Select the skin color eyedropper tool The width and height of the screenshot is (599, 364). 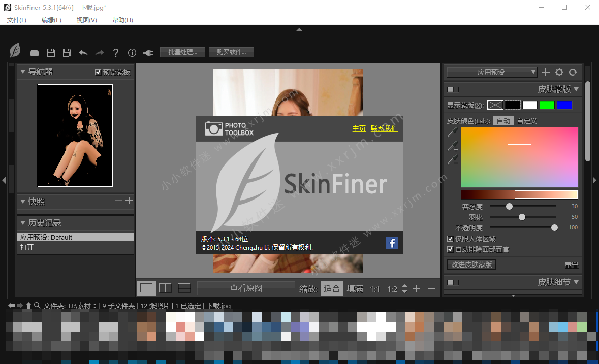click(x=452, y=133)
